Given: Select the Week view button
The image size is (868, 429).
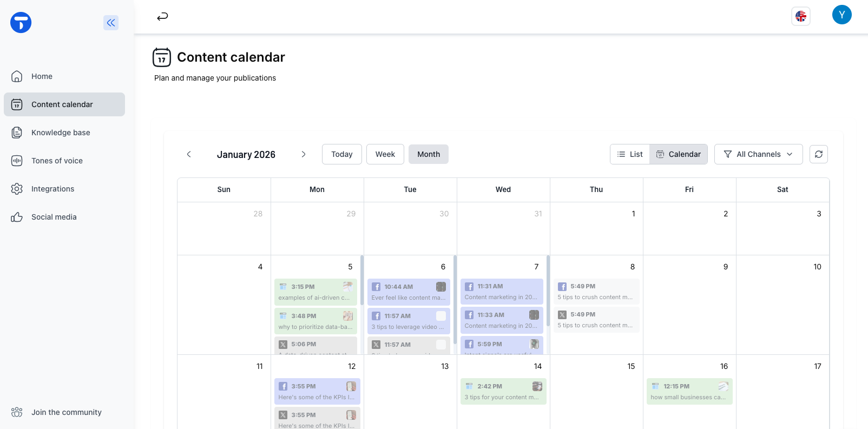Looking at the screenshot, I should click(x=385, y=154).
